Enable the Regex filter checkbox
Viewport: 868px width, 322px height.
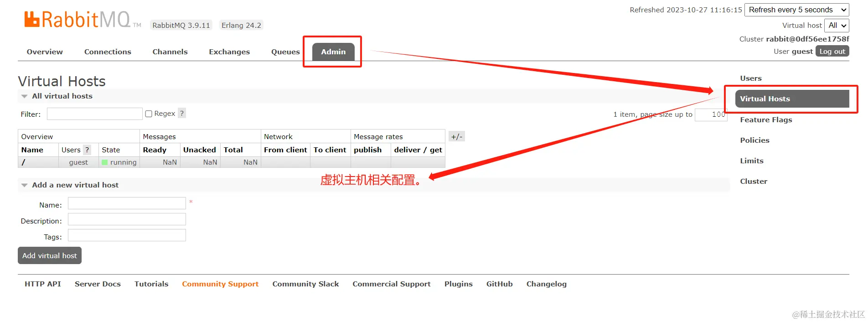pyautogui.click(x=149, y=114)
